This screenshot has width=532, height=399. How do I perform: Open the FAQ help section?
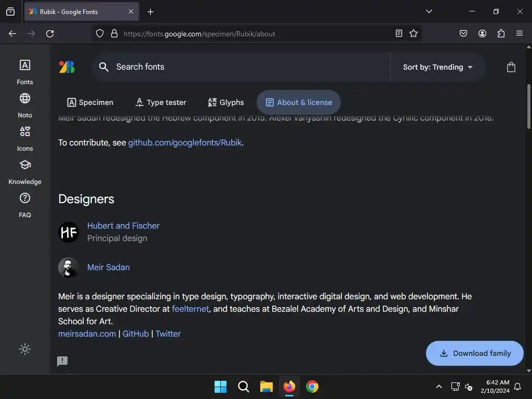pyautogui.click(x=25, y=205)
